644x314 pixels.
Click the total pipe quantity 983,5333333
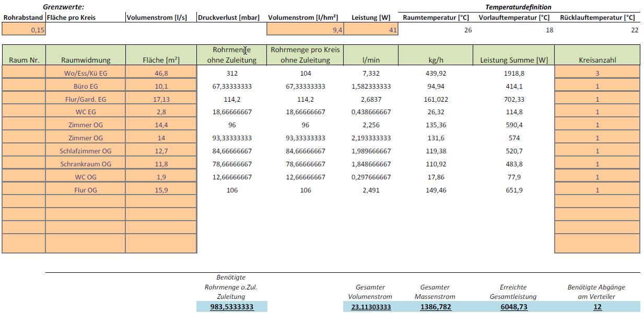[x=231, y=307]
